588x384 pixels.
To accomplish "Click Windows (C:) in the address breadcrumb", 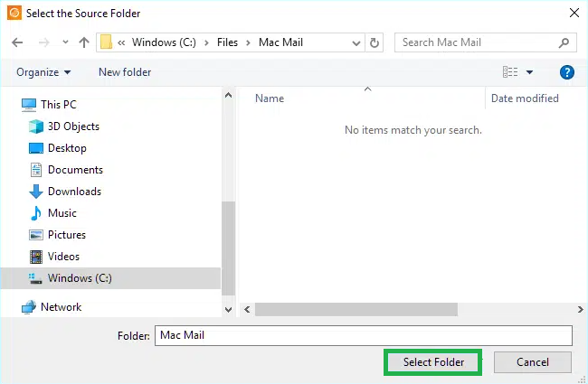I will click(x=164, y=42).
